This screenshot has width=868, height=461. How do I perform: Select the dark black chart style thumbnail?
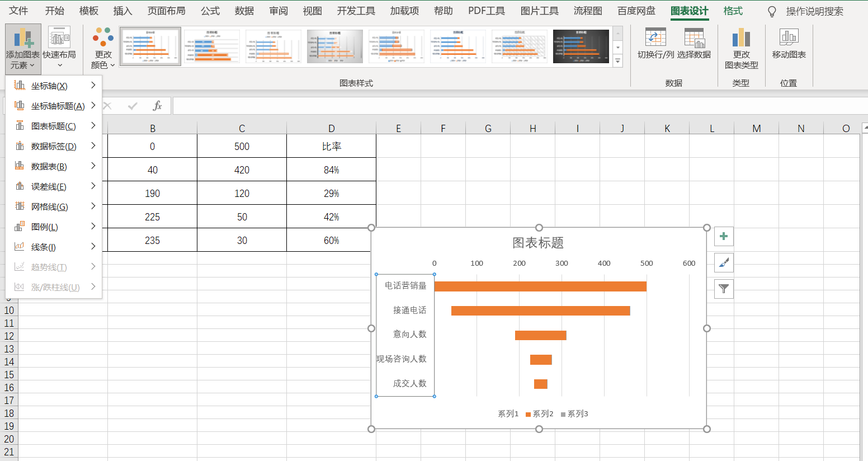581,46
